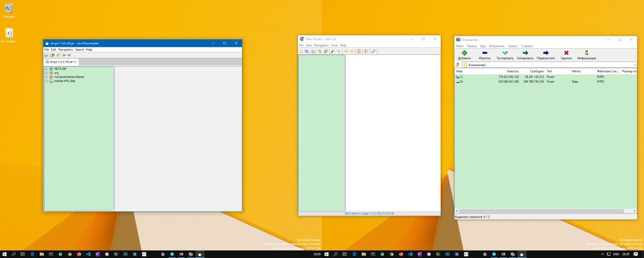Click Search icon in JD-GUI toolbar
Screen dimensions: 644x258
coord(58,55)
